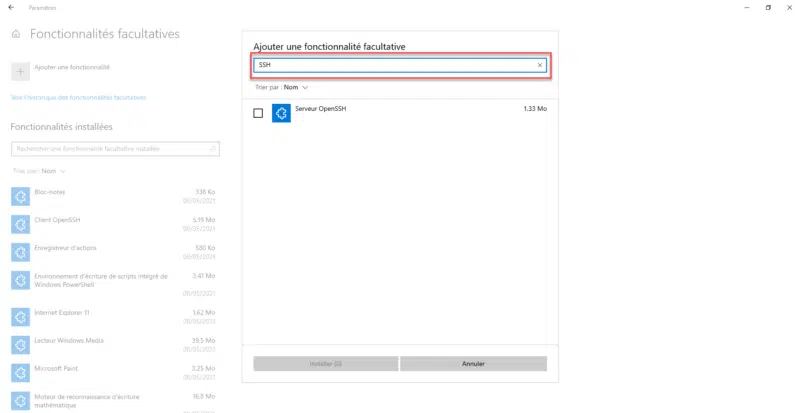This screenshot has width=800, height=413.
Task: Select Moteur de reconnaissance d'écriture mathématique text
Action: 87,401
